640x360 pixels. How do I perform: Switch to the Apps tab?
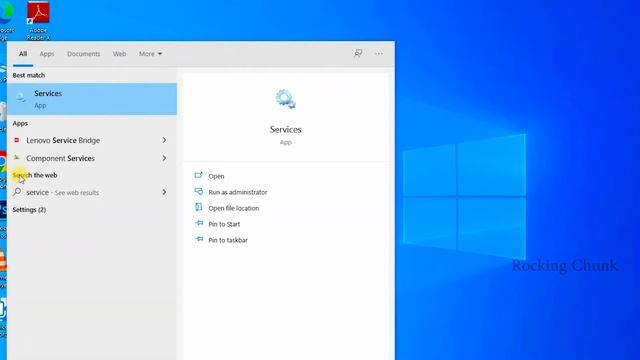point(47,54)
